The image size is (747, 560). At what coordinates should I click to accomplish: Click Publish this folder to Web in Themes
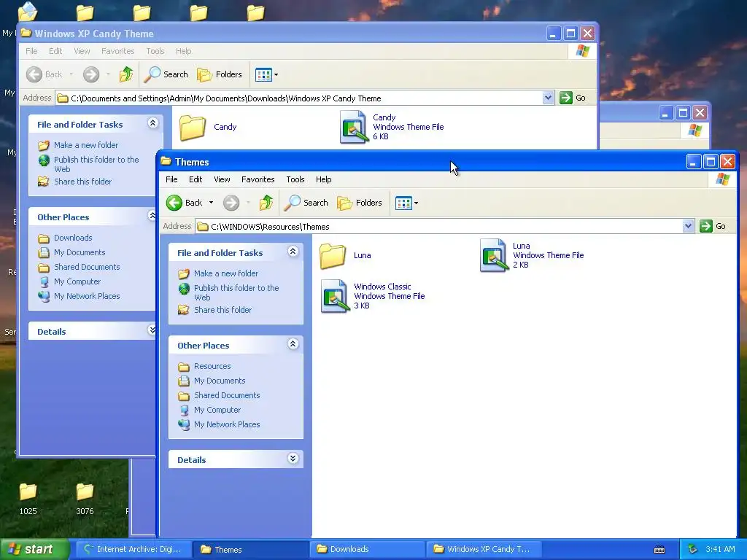pos(236,292)
